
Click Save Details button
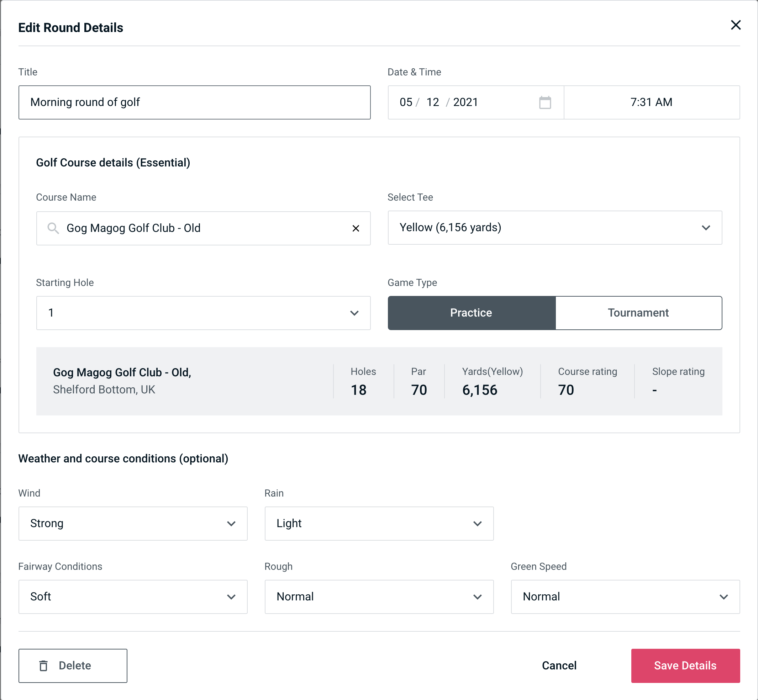point(685,666)
